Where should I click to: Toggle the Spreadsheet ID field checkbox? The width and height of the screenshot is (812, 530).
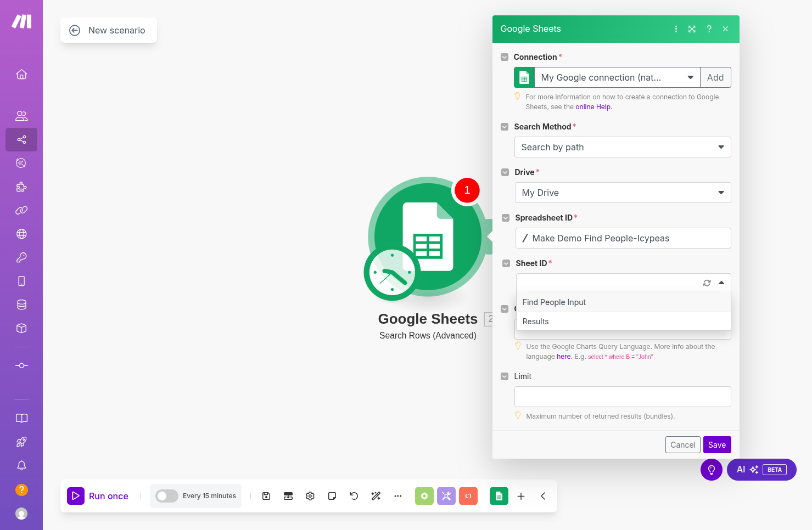[506, 218]
